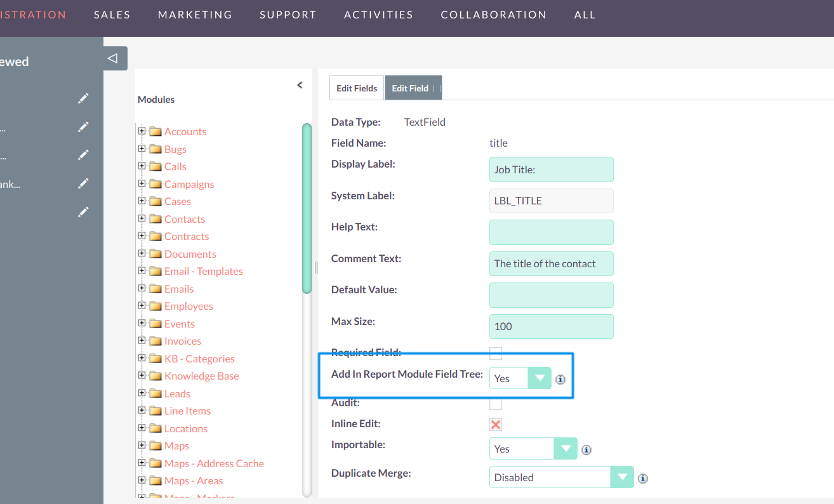The width and height of the screenshot is (834, 504).
Task: Click the info icon beside the Importable dropdown
Action: [586, 450]
